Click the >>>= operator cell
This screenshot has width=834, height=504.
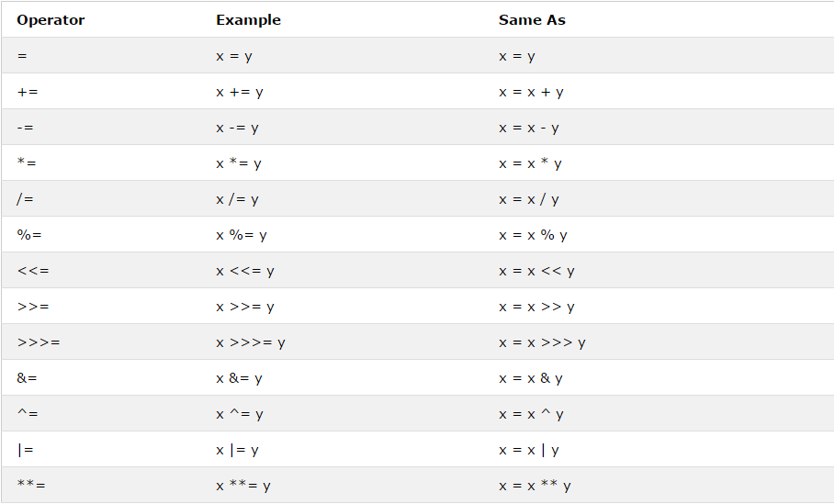click(x=39, y=342)
